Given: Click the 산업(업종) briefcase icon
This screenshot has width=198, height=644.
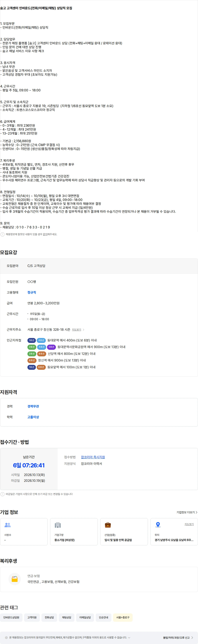Looking at the screenshot, I should pyautogui.click(x=108, y=525).
